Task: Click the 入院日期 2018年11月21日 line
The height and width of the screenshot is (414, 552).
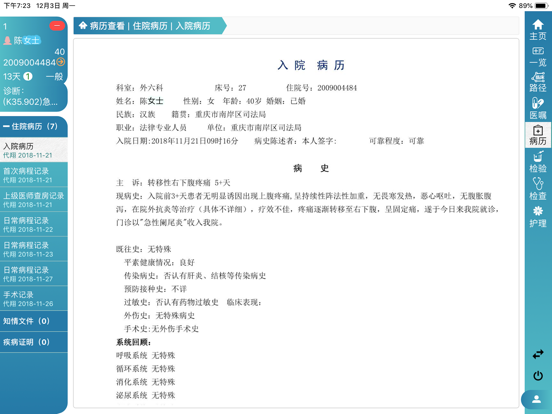Action: tap(177, 141)
